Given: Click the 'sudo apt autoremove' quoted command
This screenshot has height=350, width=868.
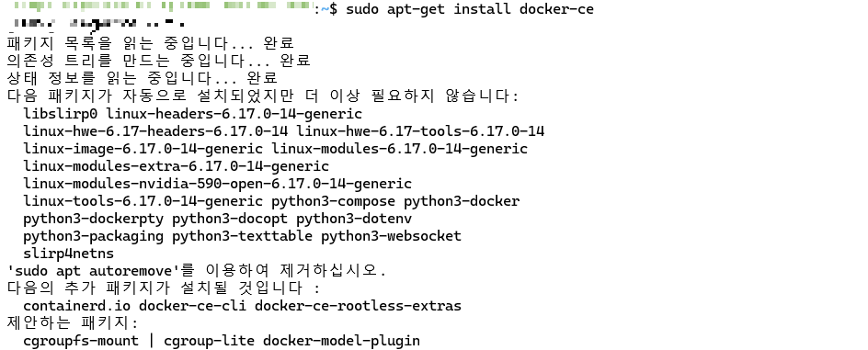Looking at the screenshot, I should (93, 272).
